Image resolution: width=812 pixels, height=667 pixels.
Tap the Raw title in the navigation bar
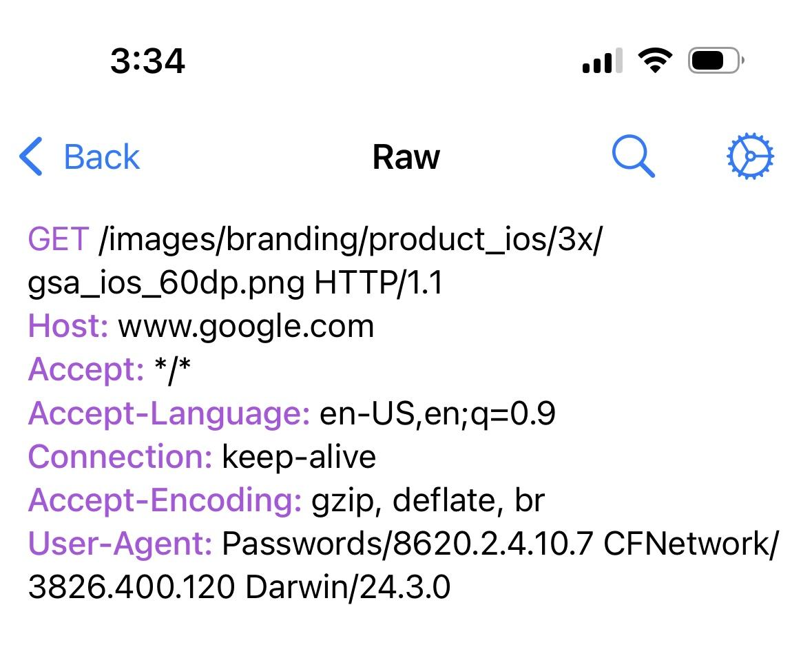[406, 157]
